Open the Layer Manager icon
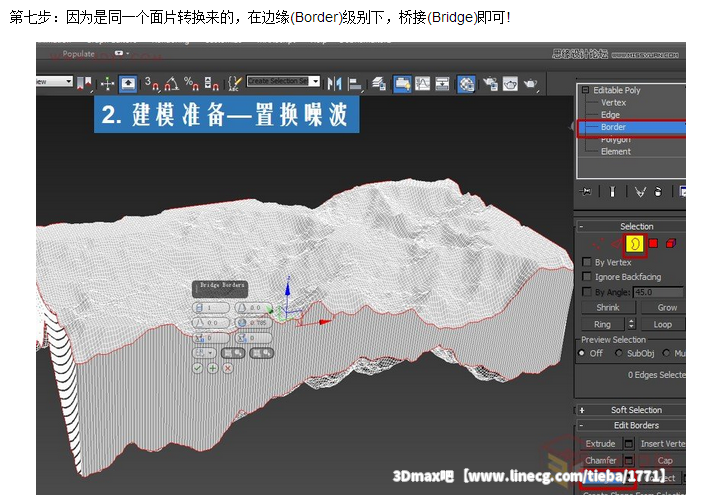Viewport: 705px width, 495px height. (379, 84)
